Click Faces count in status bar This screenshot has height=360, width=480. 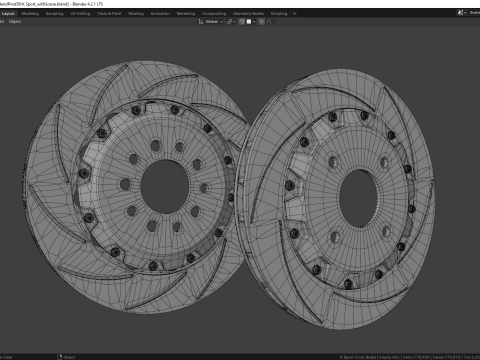click(x=447, y=357)
